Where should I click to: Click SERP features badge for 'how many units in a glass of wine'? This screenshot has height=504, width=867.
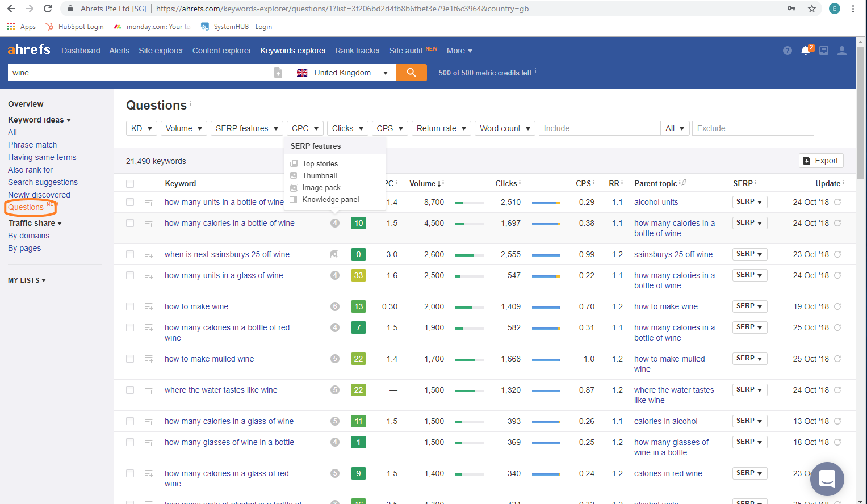pos(335,275)
